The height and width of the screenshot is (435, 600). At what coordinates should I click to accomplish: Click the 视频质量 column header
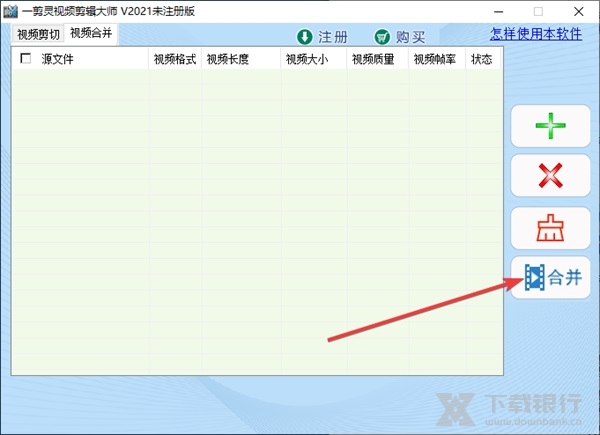tap(378, 59)
